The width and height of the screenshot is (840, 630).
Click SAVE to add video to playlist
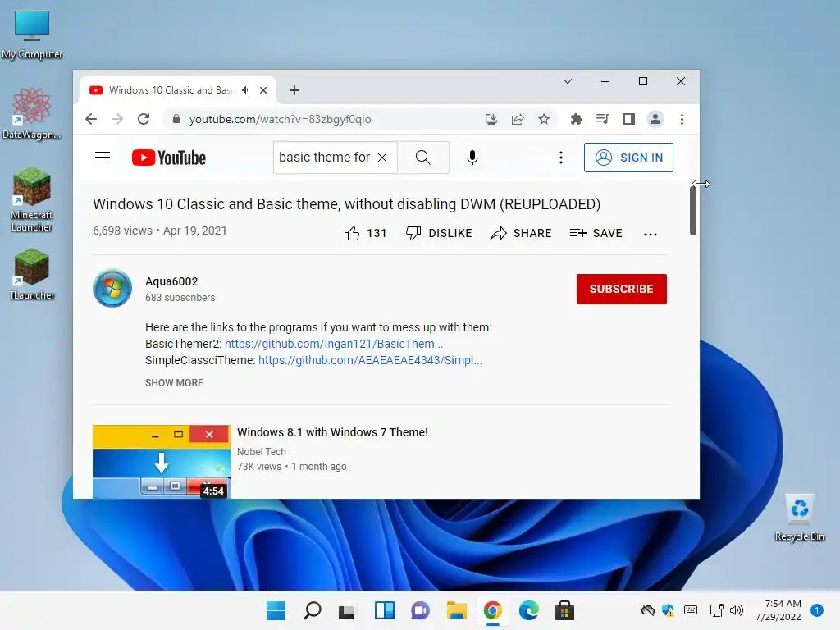coord(596,233)
